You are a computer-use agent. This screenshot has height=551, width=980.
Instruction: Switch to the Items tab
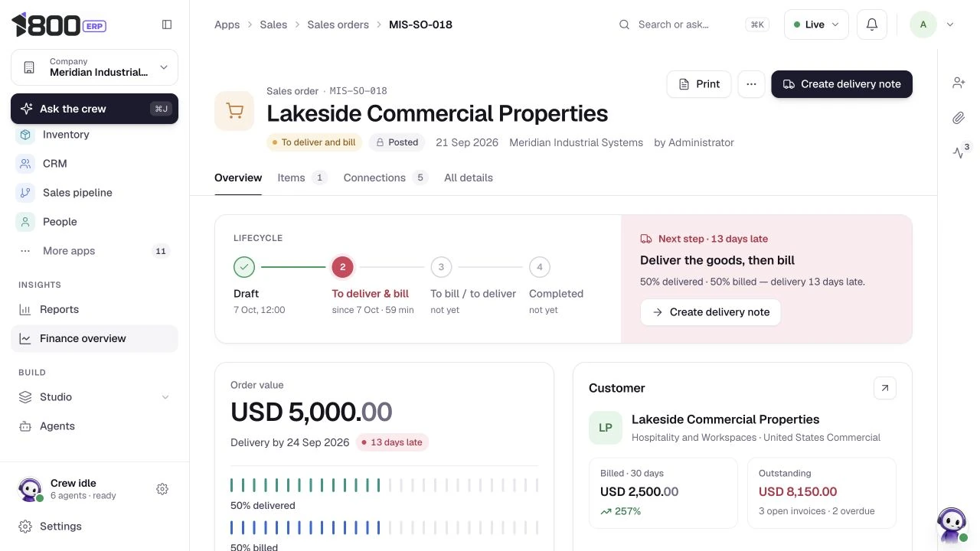point(302,178)
